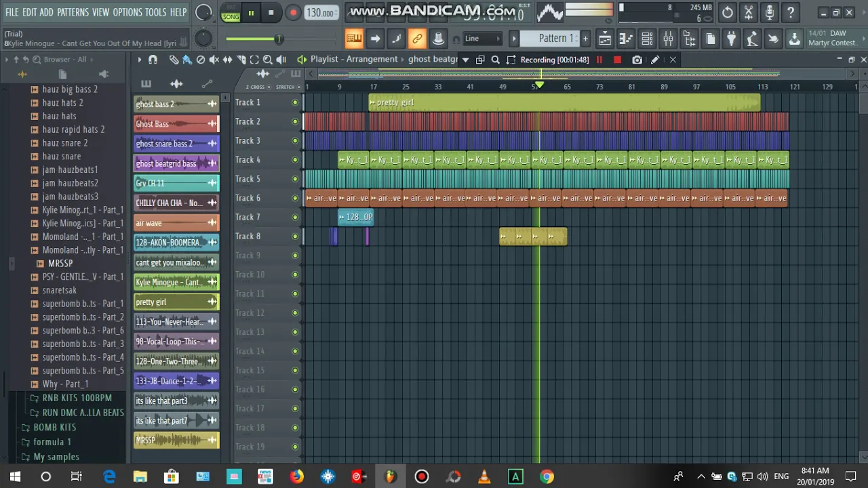The width and height of the screenshot is (868, 488).
Task: Open the PATTERNS menu
Action: [73, 12]
